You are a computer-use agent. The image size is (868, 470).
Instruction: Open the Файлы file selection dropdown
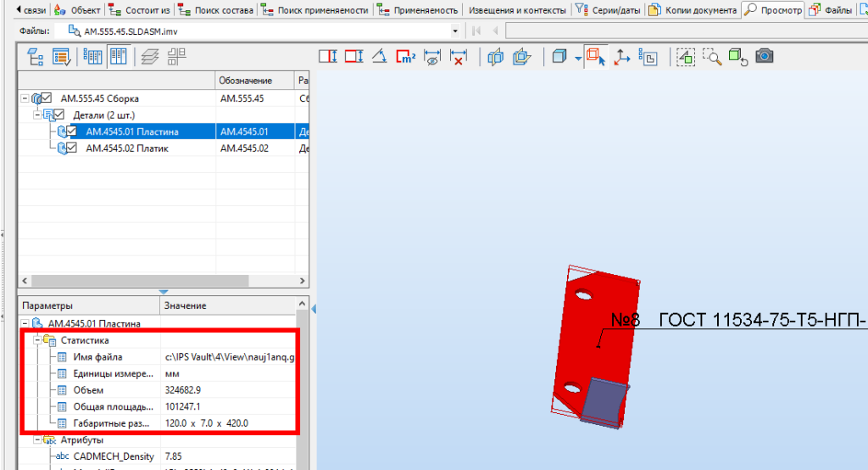pos(456,31)
